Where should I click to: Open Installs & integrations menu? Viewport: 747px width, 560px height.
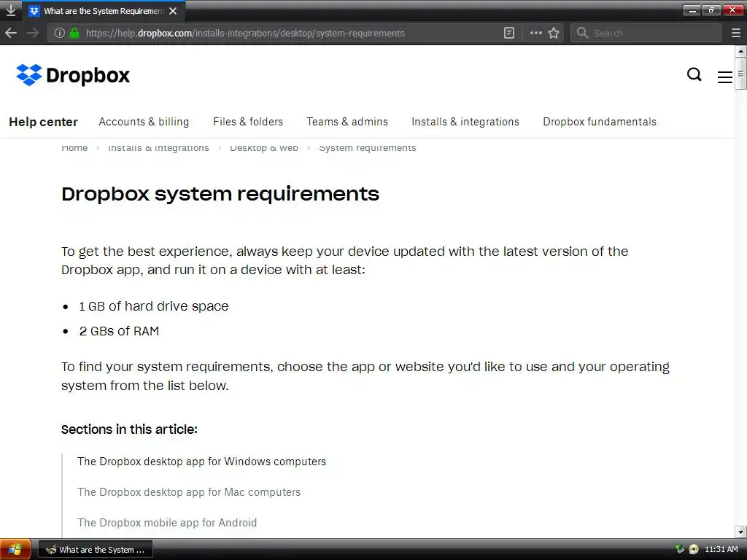[x=465, y=122]
